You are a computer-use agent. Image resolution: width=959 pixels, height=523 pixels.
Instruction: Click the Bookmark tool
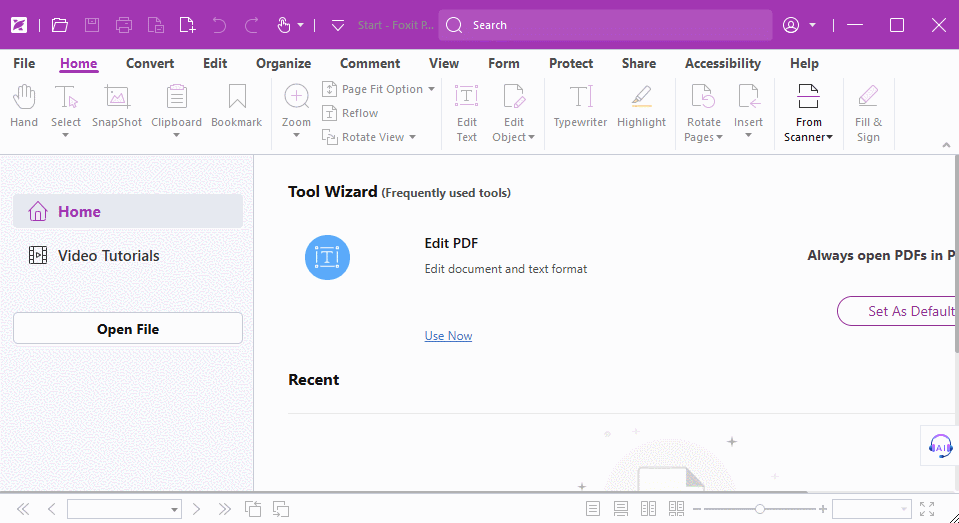tap(237, 106)
